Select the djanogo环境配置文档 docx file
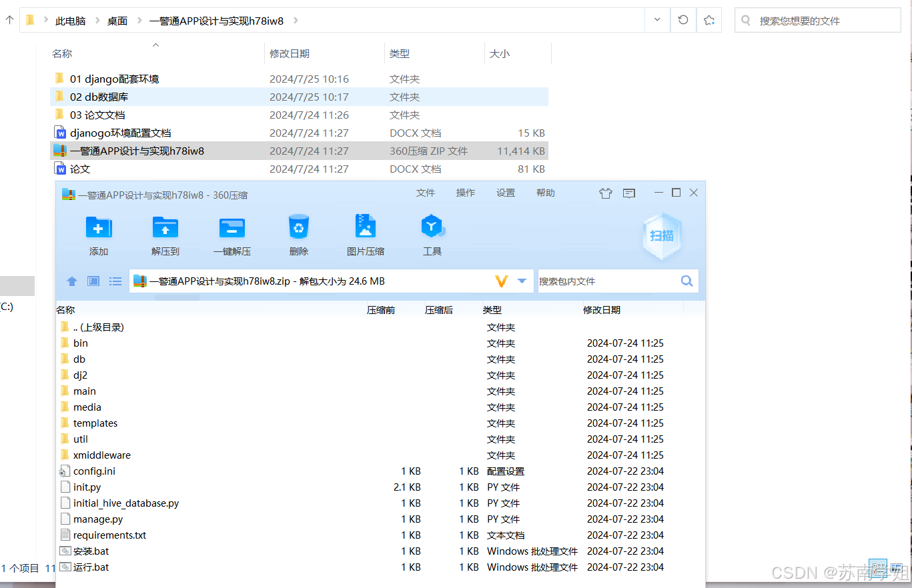This screenshot has height=588, width=912. [x=300, y=133]
